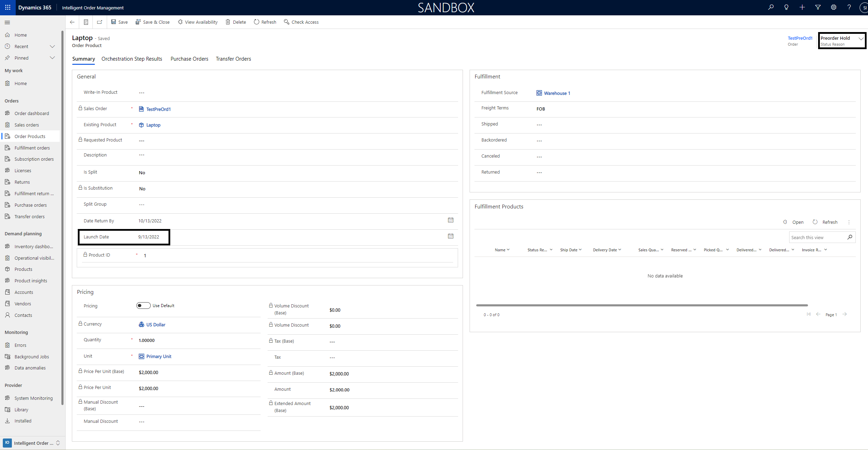
Task: Open TestPreOrd1 sales order link
Action: [x=158, y=109]
